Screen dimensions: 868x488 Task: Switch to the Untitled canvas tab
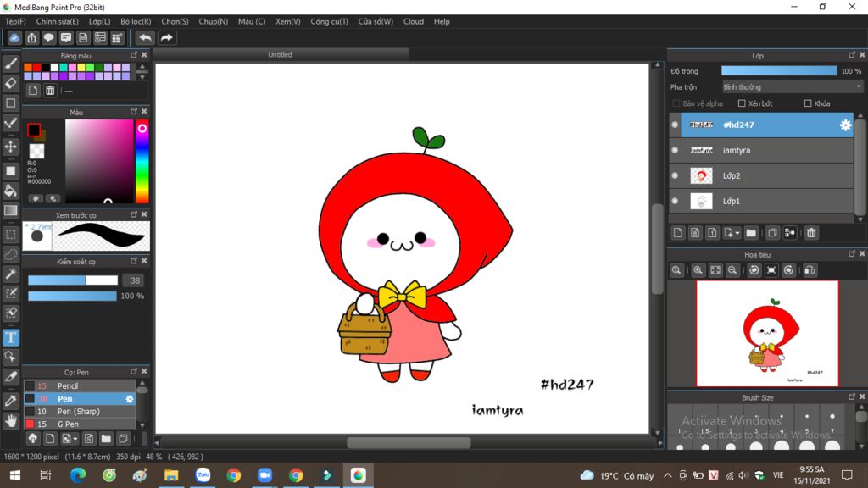tap(280, 55)
